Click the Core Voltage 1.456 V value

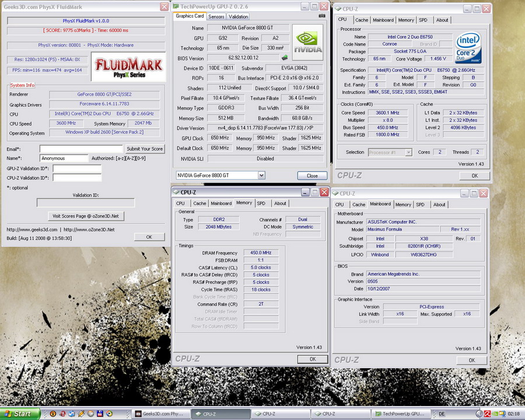click(438, 59)
